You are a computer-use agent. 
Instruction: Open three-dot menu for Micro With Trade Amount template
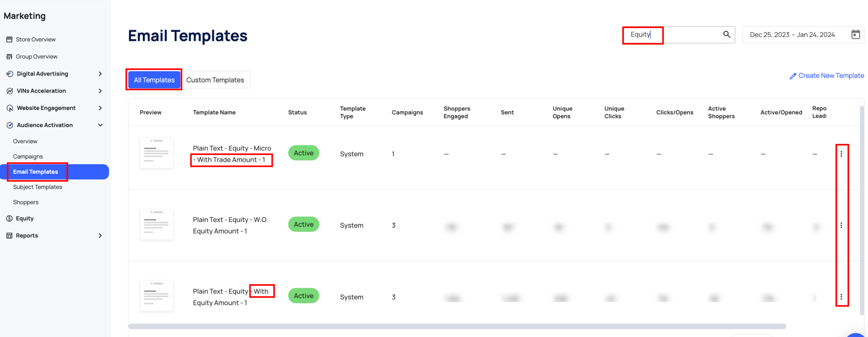point(841,154)
